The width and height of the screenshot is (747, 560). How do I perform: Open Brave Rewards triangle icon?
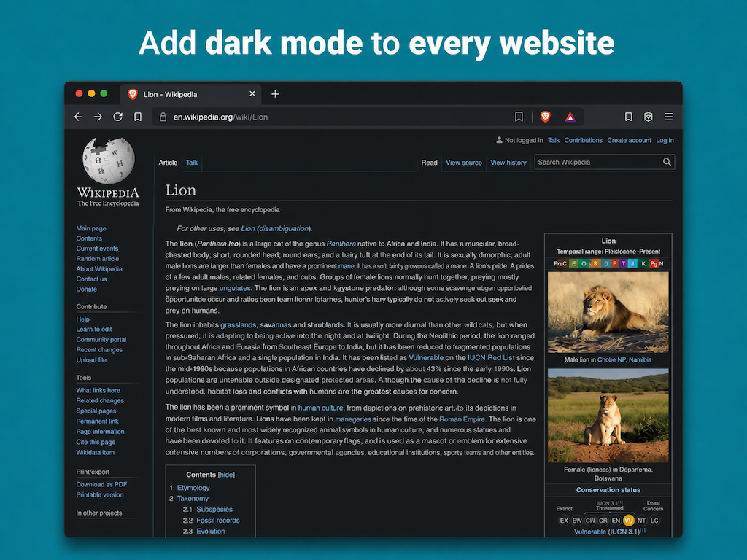pos(570,117)
